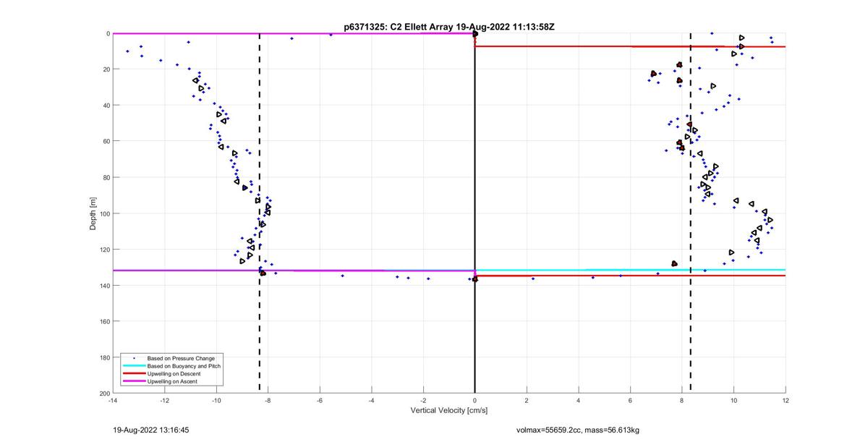Click the velocity axis tick label '4'

pyautogui.click(x=579, y=399)
